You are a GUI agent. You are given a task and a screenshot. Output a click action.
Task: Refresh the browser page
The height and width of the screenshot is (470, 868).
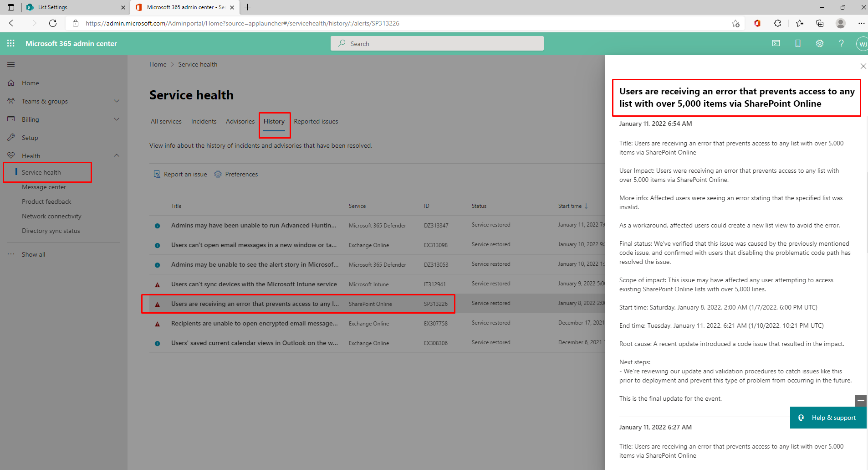click(x=53, y=23)
